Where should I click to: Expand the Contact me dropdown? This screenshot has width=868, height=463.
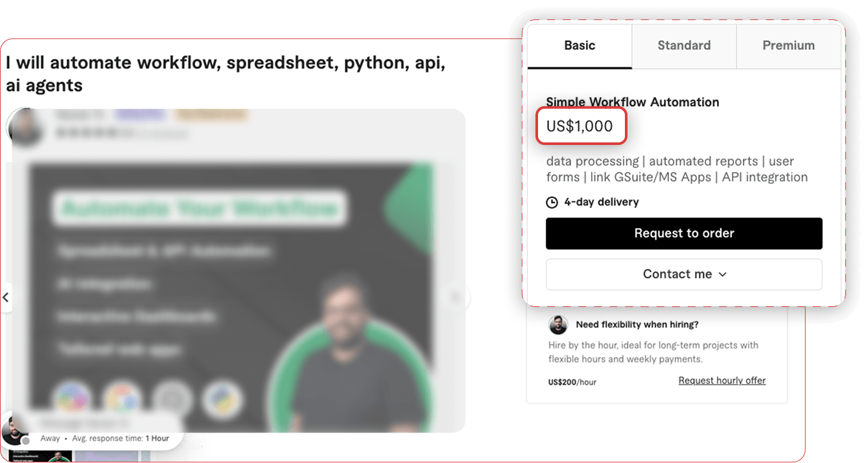pyautogui.click(x=684, y=275)
